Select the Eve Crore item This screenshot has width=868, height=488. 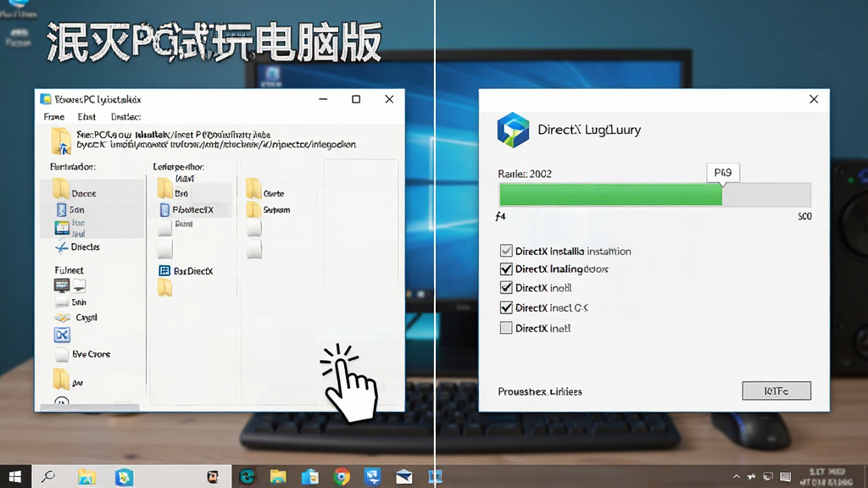[x=82, y=354]
